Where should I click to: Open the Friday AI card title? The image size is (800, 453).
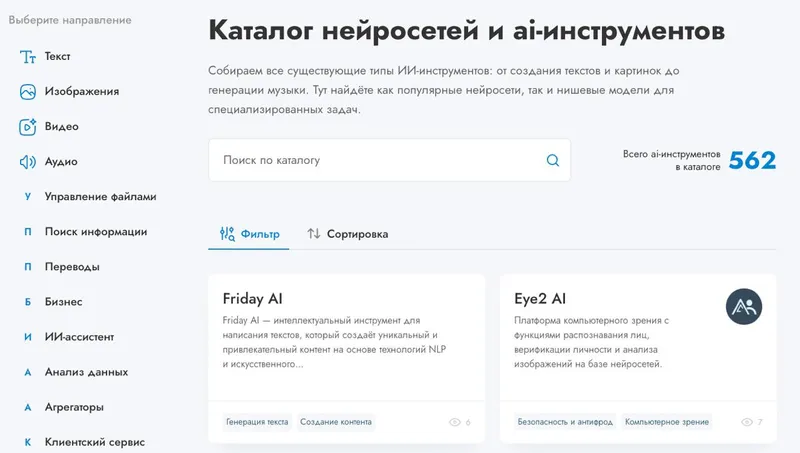[x=253, y=298]
